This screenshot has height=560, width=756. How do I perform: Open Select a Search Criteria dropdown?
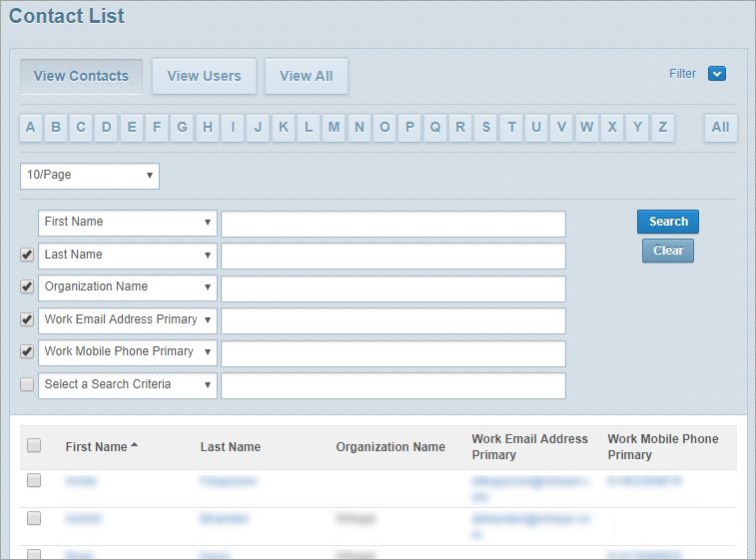click(x=128, y=385)
